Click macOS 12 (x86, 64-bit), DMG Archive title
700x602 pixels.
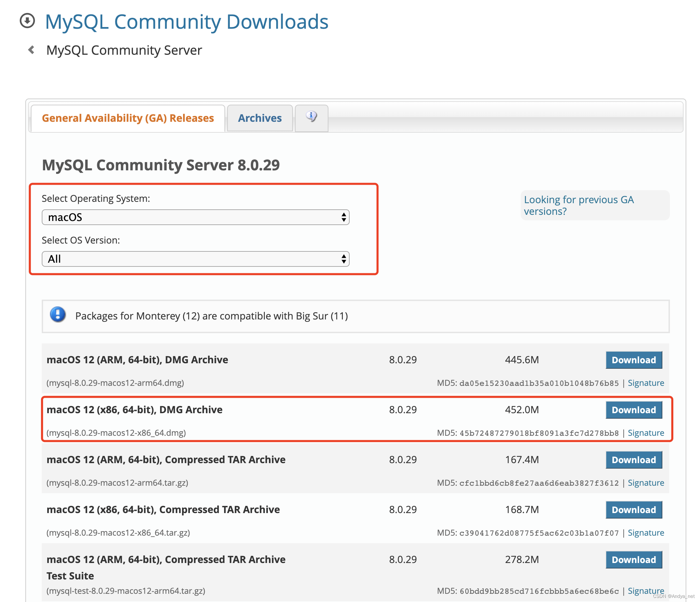pos(134,410)
